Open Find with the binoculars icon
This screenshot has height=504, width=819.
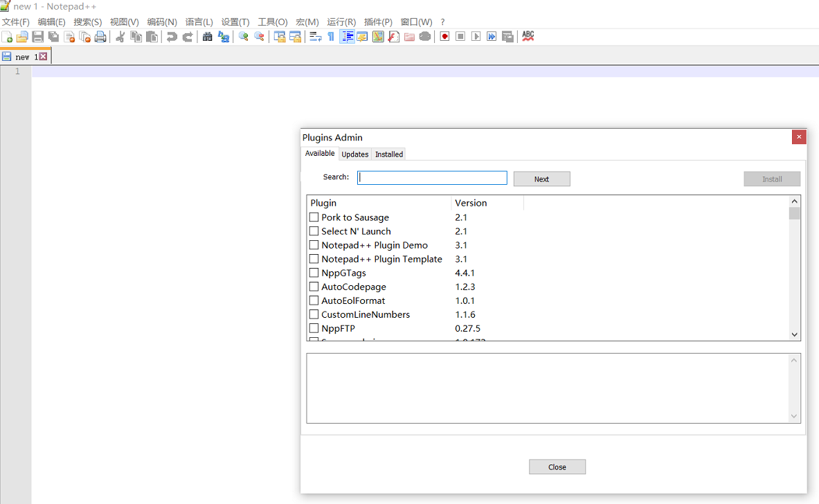(x=208, y=37)
